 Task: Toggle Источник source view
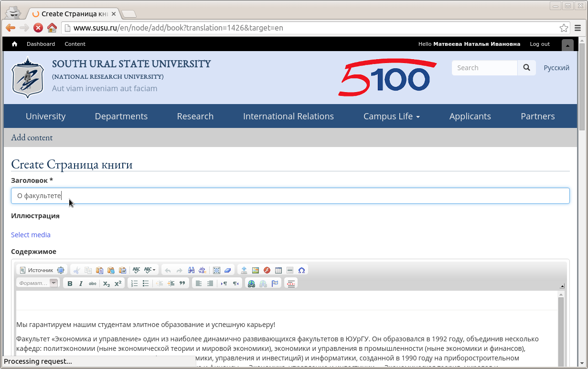point(36,270)
